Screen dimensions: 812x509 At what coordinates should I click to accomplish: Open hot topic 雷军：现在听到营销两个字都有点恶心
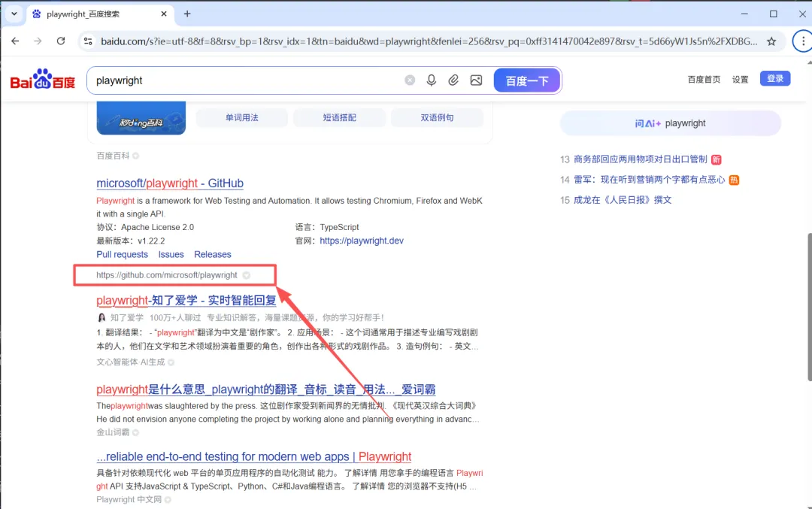pyautogui.click(x=650, y=180)
